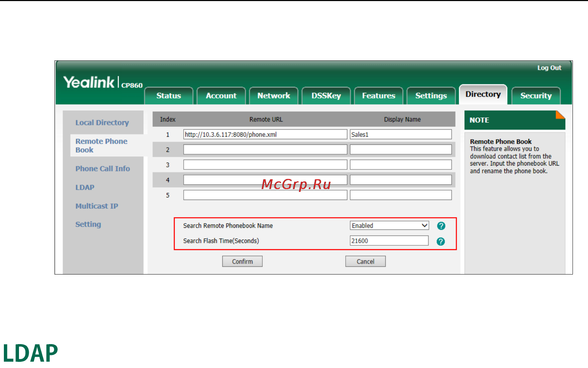This screenshot has width=588, height=368.
Task: Click the LDAP section heading below screenshot
Action: [x=30, y=353]
